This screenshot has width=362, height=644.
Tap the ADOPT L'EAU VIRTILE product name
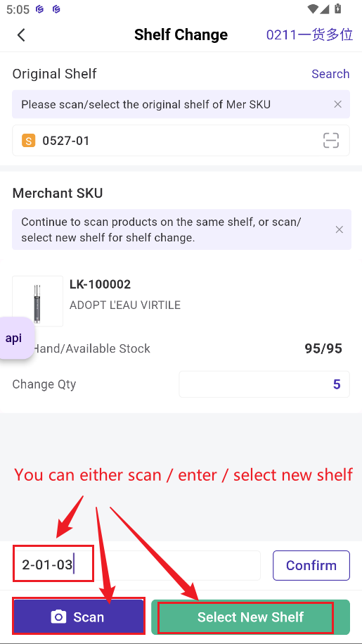pos(125,305)
